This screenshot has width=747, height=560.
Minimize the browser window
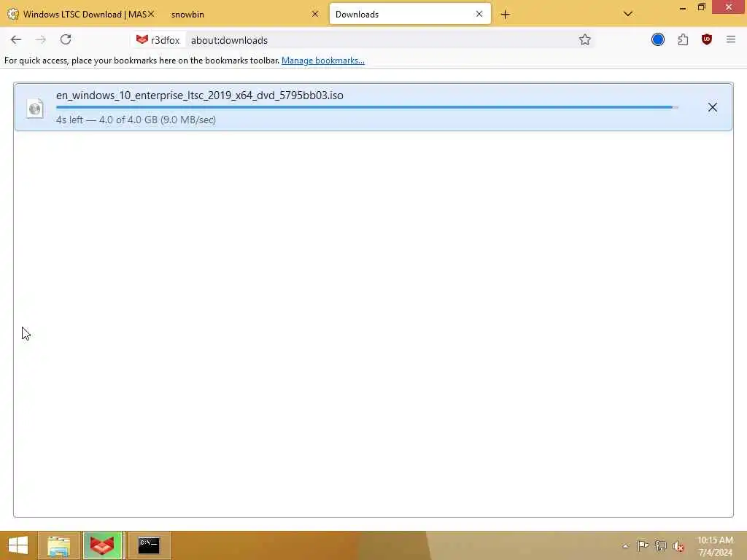[683, 7]
